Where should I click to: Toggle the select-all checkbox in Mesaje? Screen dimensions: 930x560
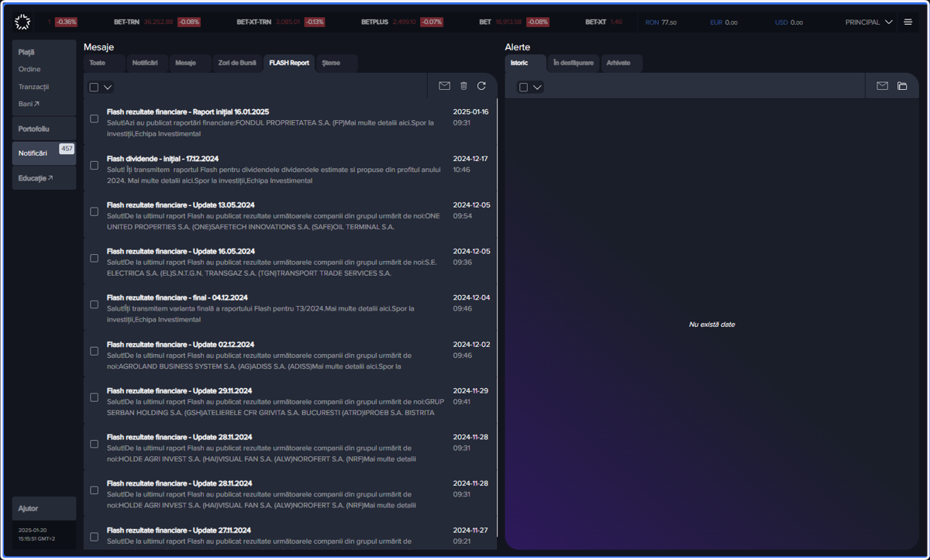[x=94, y=88]
